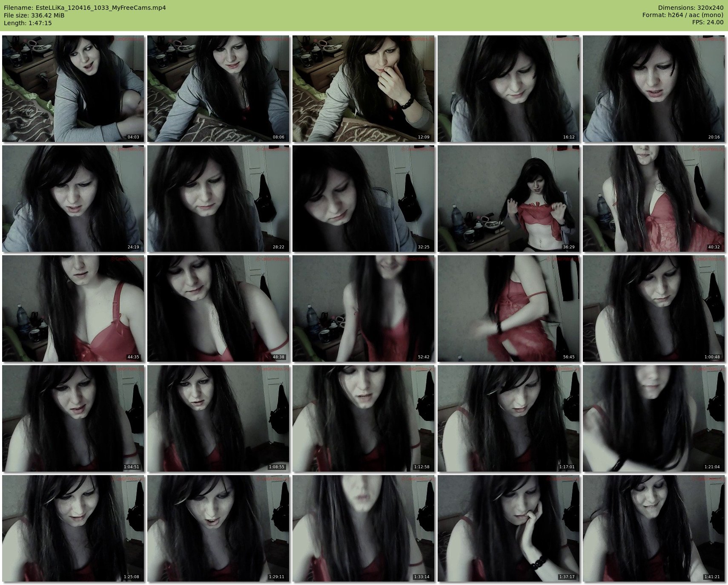The width and height of the screenshot is (728, 585).
Task: Click the frame stamped 1:37:17
Action: click(x=508, y=528)
